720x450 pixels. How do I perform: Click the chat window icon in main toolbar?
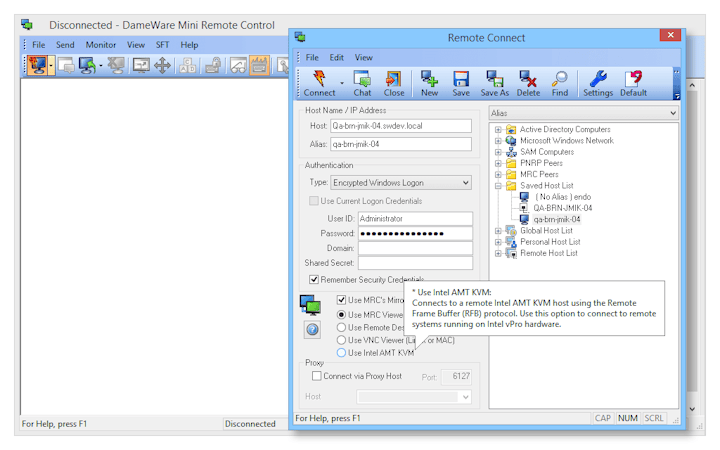(67, 66)
